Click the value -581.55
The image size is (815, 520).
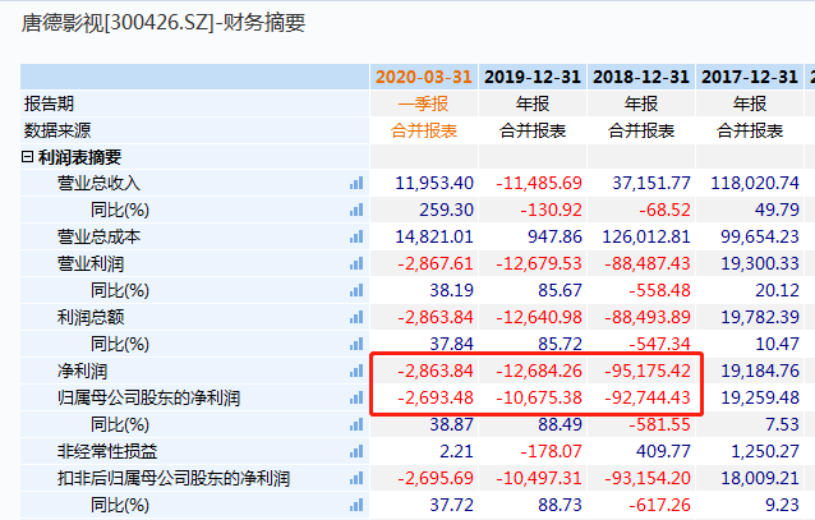pyautogui.click(x=660, y=424)
